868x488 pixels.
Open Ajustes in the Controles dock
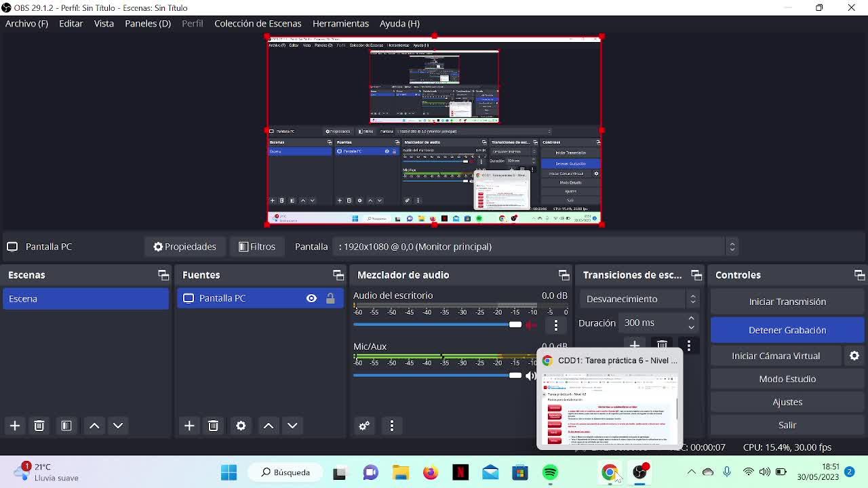click(x=787, y=402)
